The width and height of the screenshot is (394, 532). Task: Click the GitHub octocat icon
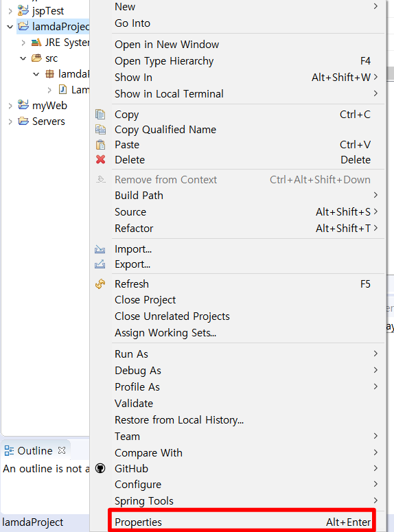point(100,469)
